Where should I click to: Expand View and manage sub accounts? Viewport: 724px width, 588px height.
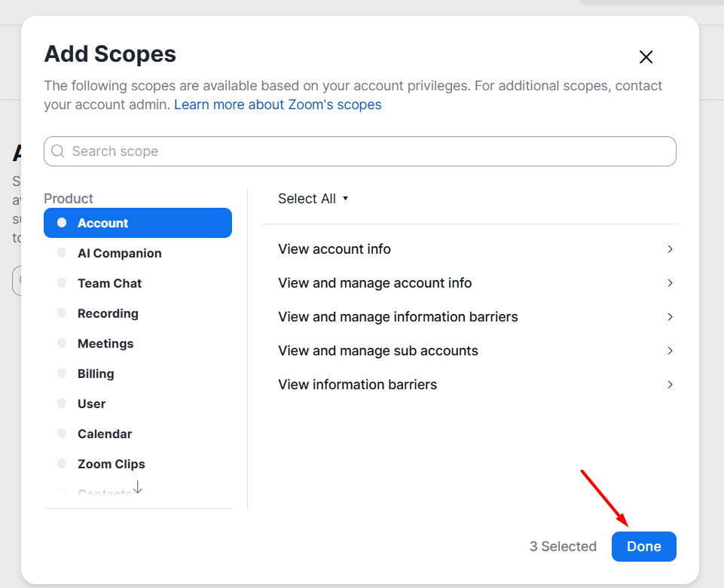click(670, 351)
